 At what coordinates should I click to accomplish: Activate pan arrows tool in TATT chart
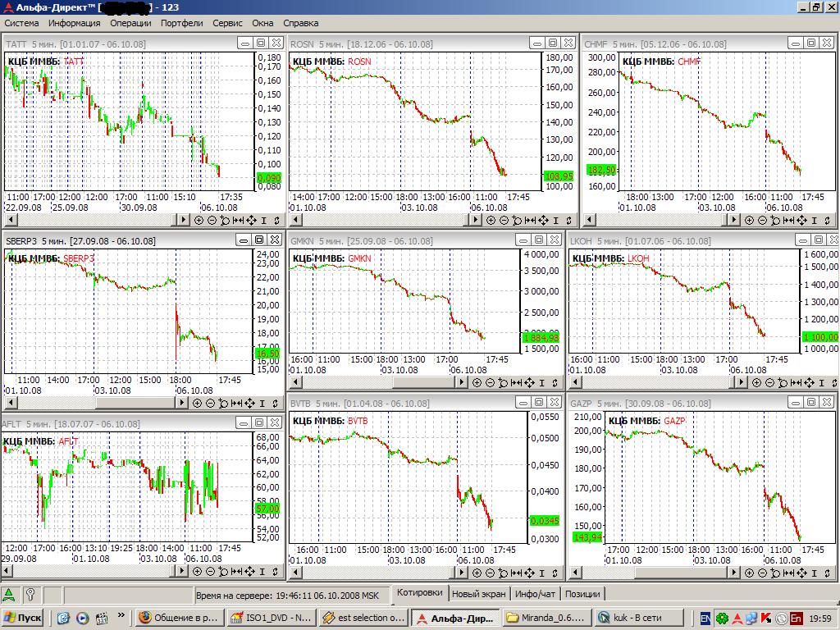(251, 220)
